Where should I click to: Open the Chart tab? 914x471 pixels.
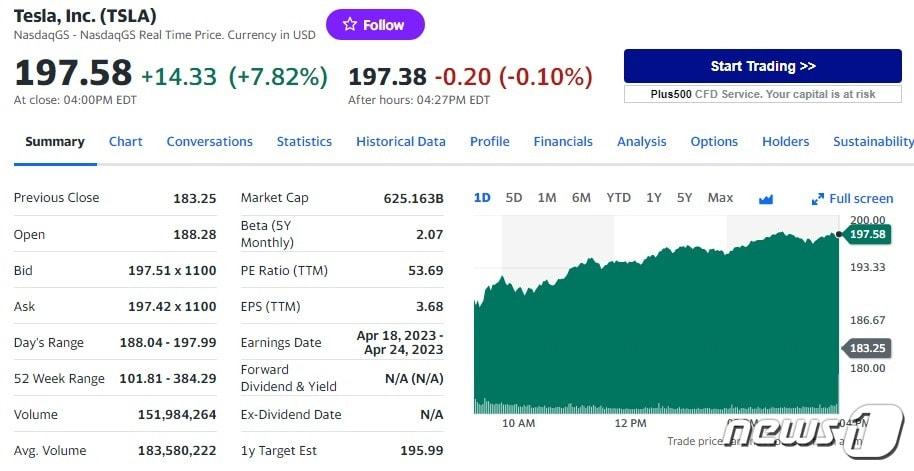pos(125,142)
